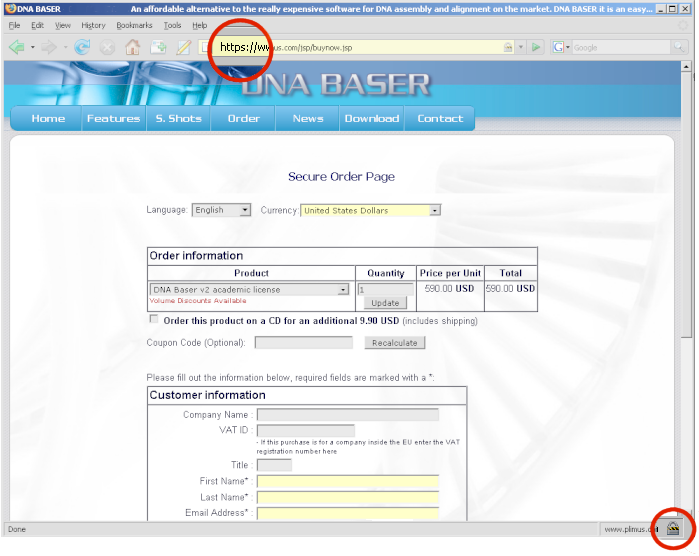Click the Google search box
This screenshot has width=699, height=556.
(621, 47)
